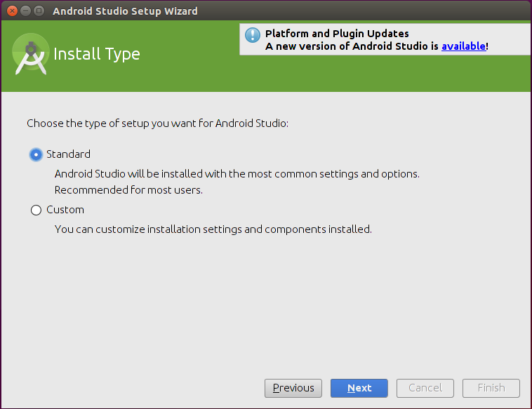Click the greyed-out Cancel button
532x409 pixels.
tap(425, 388)
